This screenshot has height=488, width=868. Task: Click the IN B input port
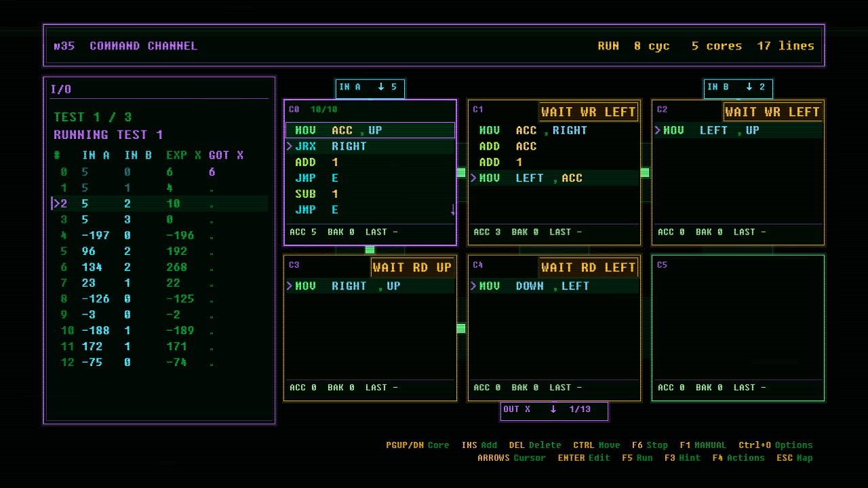click(x=738, y=88)
